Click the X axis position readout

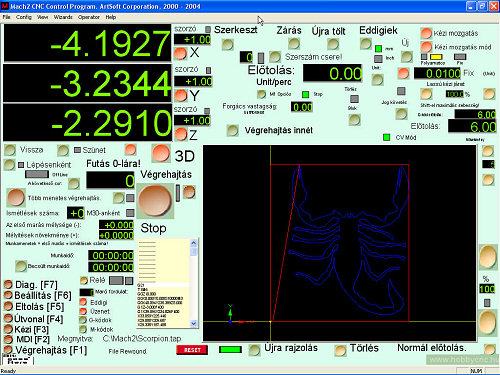pos(87,43)
